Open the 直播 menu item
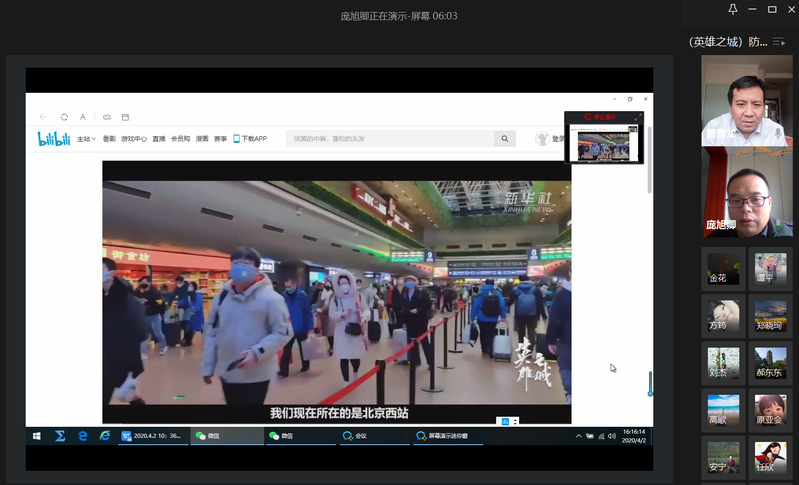The image size is (799, 485). point(158,139)
